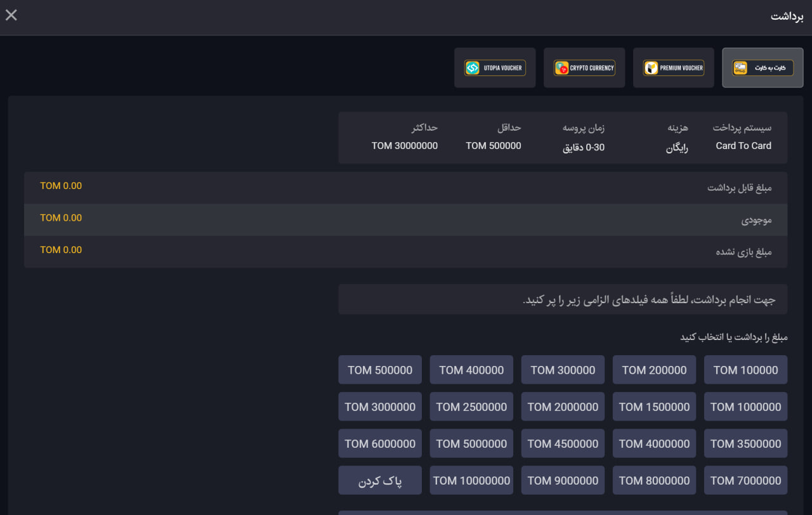Click the Utopia Voucher logo icon
The height and width of the screenshot is (515, 812).
[x=473, y=68]
